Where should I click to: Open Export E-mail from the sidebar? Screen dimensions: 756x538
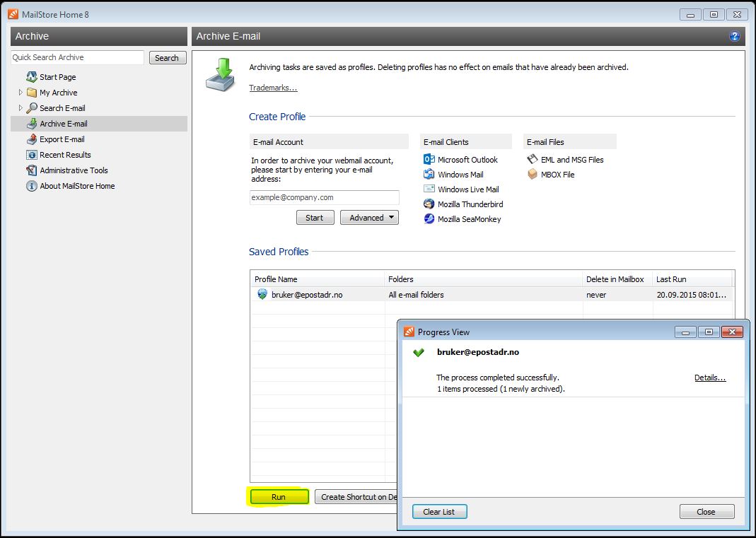[62, 139]
